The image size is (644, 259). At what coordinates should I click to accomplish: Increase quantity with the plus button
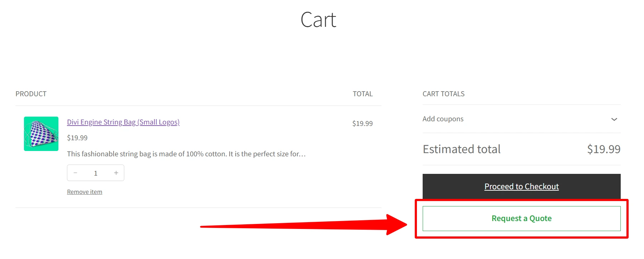tap(116, 173)
